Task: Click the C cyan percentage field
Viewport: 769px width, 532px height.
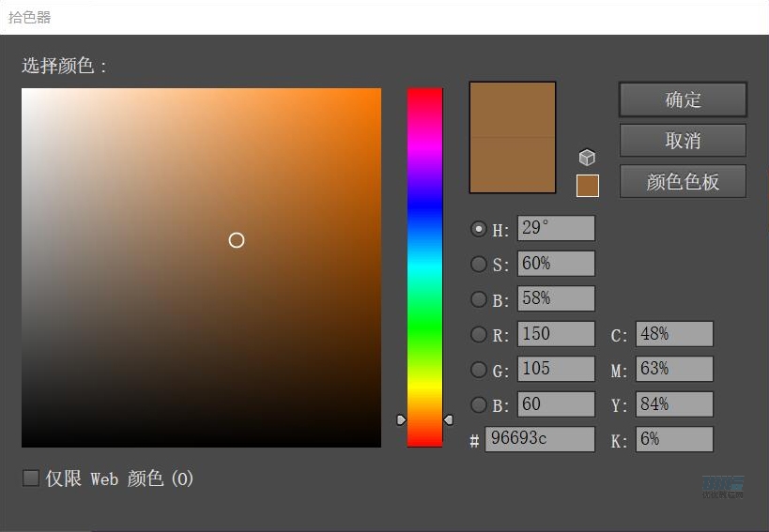Action: pyautogui.click(x=673, y=334)
